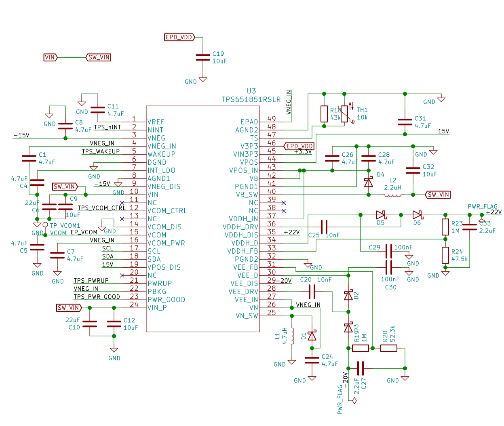Select the no-connect marker on pin 11
Viewport: 504px width, 426px height.
pyautogui.click(x=122, y=203)
